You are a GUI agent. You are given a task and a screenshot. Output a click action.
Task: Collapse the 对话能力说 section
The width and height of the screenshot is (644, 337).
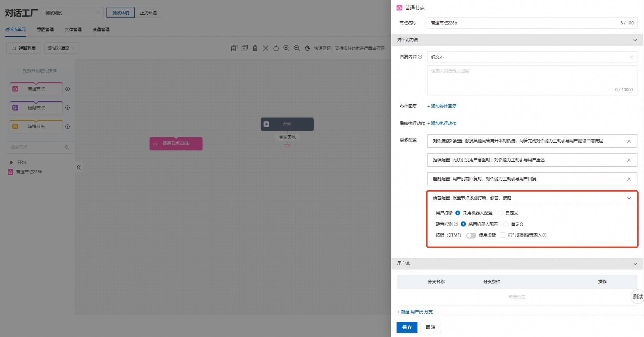click(x=517, y=40)
